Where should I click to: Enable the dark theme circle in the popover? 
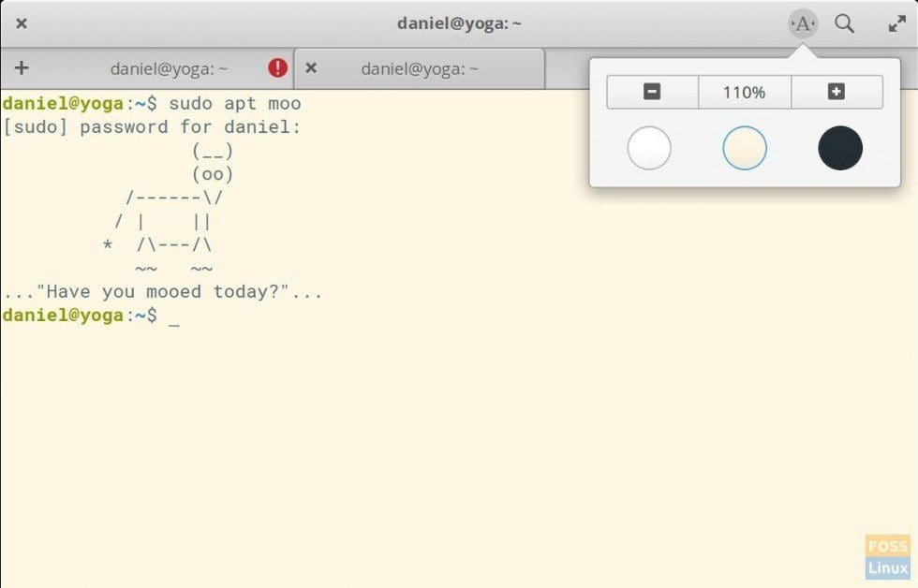point(837,148)
